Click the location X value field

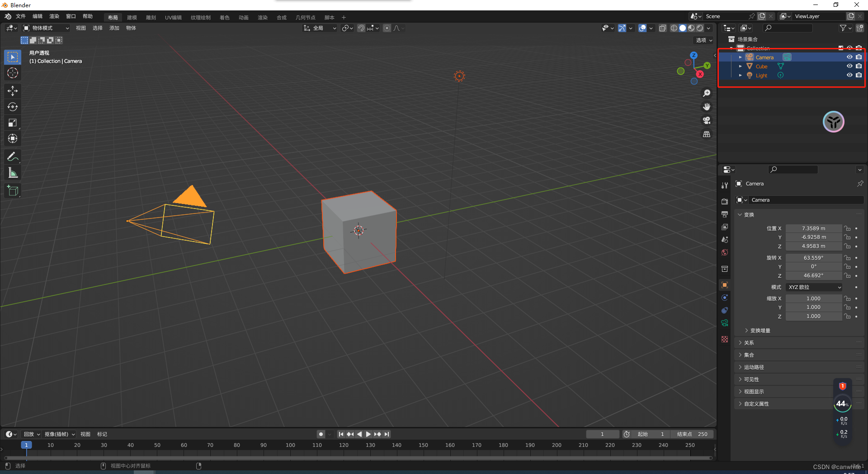pos(814,228)
